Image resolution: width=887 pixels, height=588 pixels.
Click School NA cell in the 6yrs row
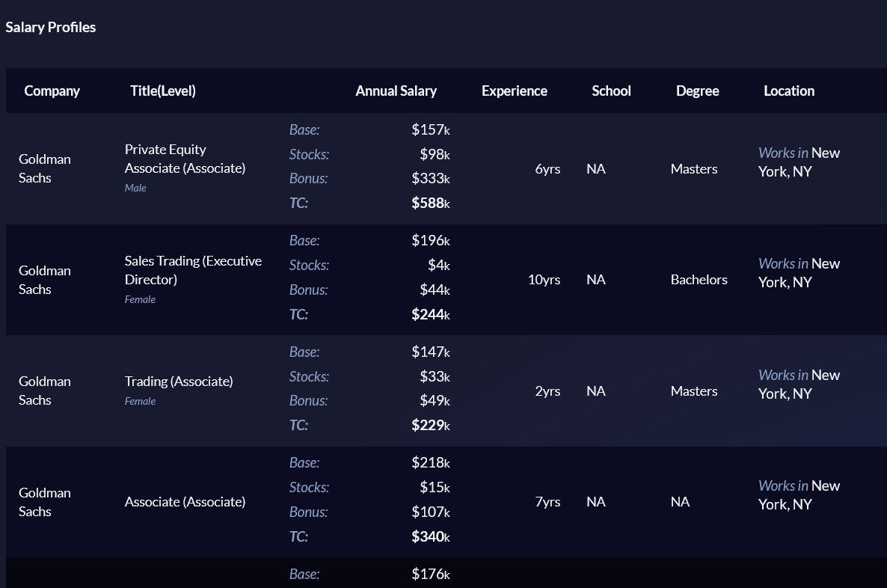pos(595,169)
